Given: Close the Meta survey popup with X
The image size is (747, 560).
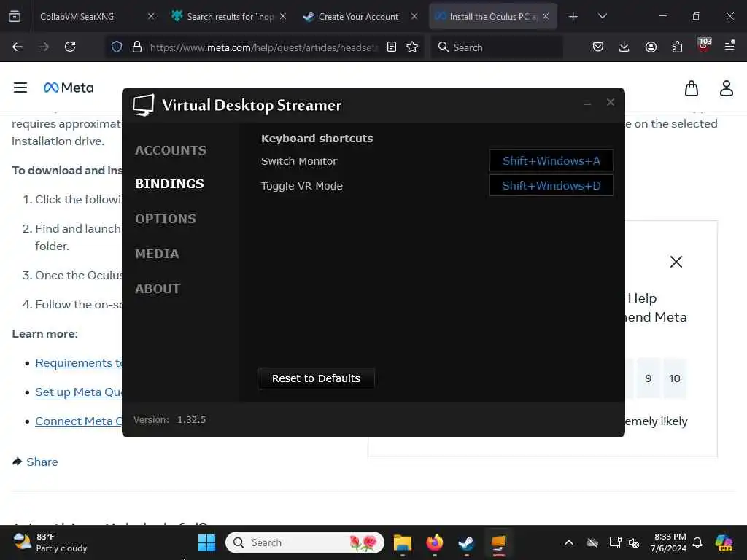Looking at the screenshot, I should click(x=676, y=262).
